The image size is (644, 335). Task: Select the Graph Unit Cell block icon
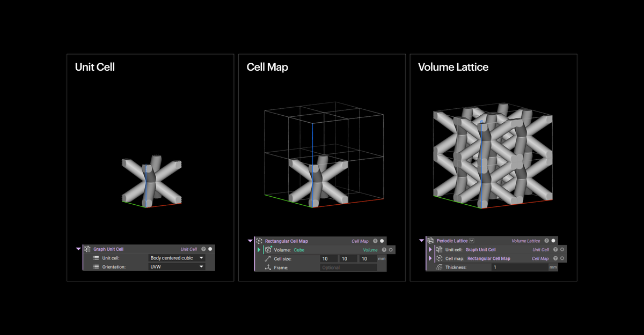pos(87,249)
